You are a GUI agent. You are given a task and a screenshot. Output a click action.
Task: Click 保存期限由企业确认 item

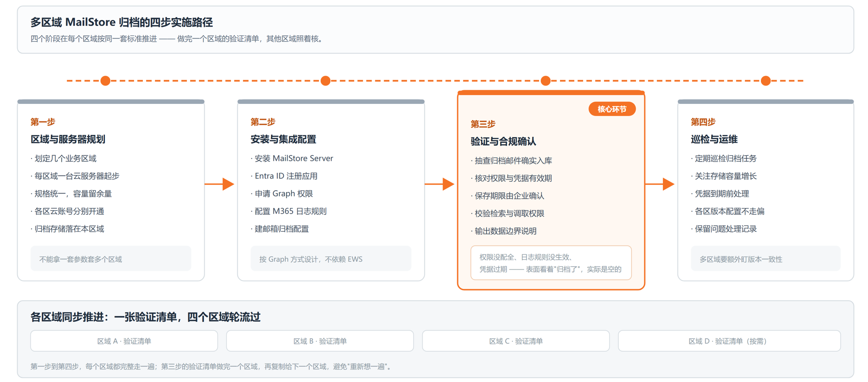[x=508, y=196]
